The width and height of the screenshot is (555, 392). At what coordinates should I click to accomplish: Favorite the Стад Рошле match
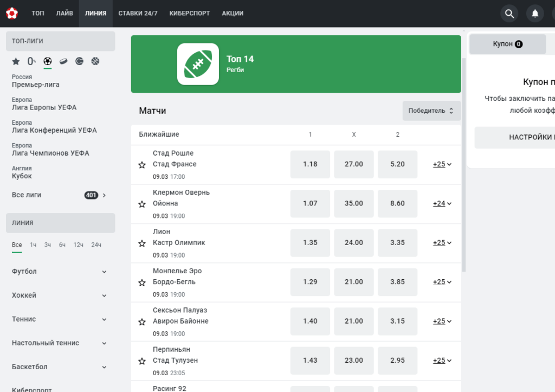point(142,165)
